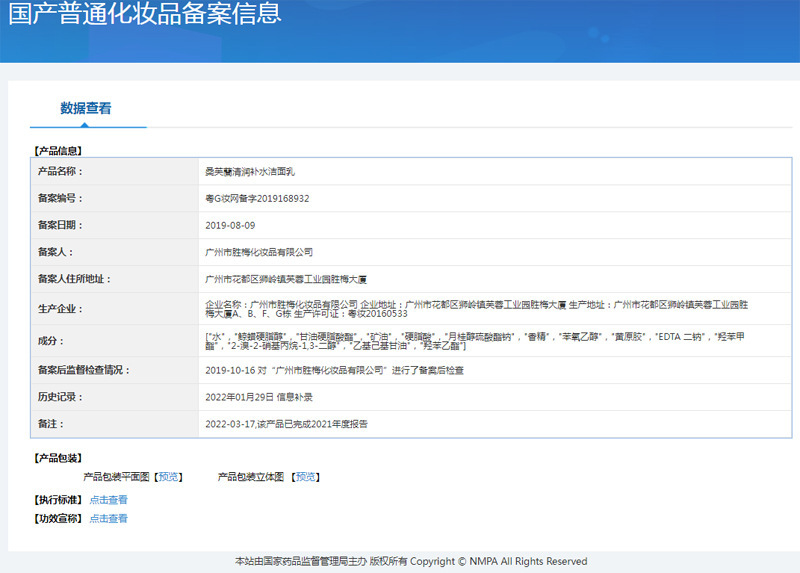Preview the 产品包装立体图 image
The height and width of the screenshot is (573, 800).
[x=306, y=477]
